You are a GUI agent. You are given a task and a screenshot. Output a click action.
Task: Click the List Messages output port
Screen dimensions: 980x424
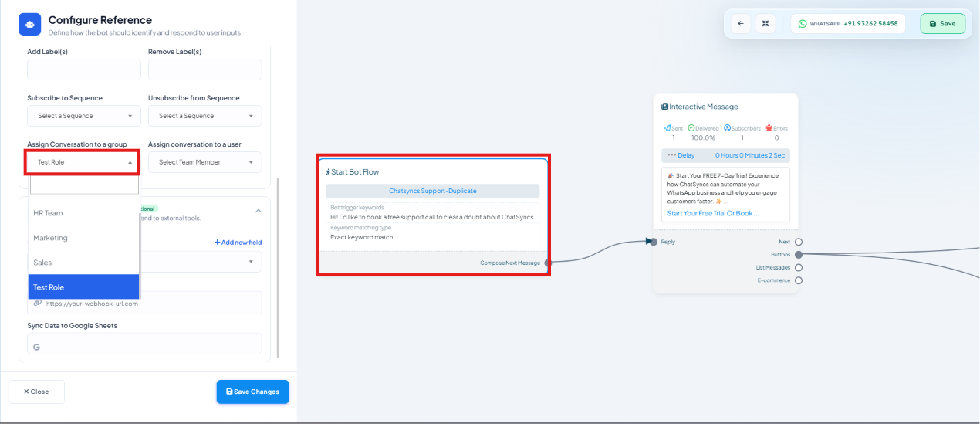point(799,268)
